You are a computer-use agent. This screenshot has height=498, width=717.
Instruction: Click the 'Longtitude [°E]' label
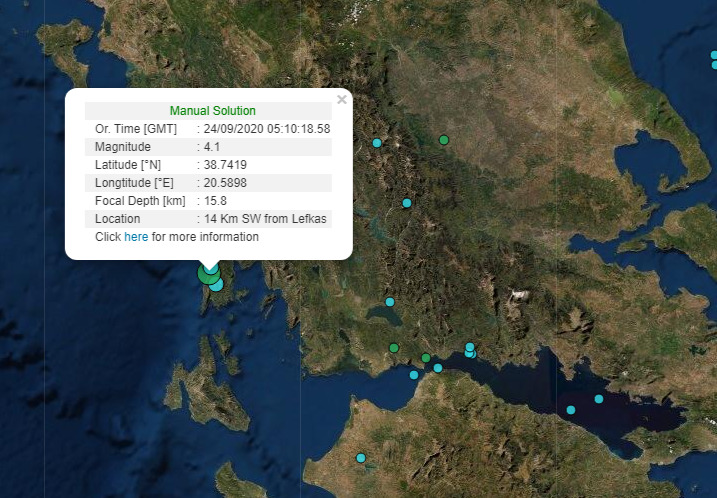134,183
